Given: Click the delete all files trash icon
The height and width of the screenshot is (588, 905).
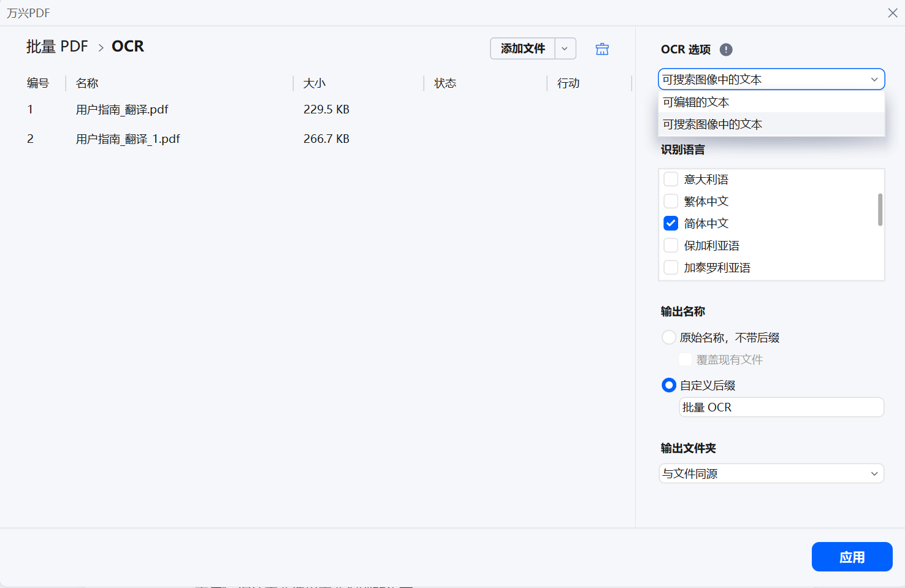Looking at the screenshot, I should coord(602,48).
